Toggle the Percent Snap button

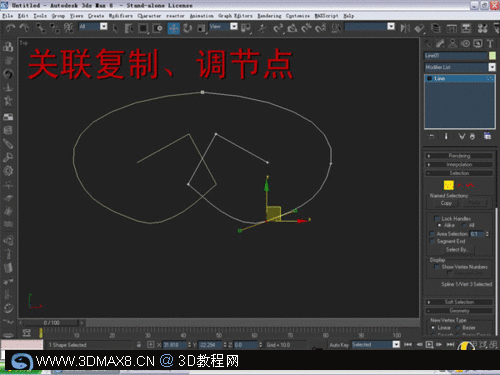[x=306, y=28]
